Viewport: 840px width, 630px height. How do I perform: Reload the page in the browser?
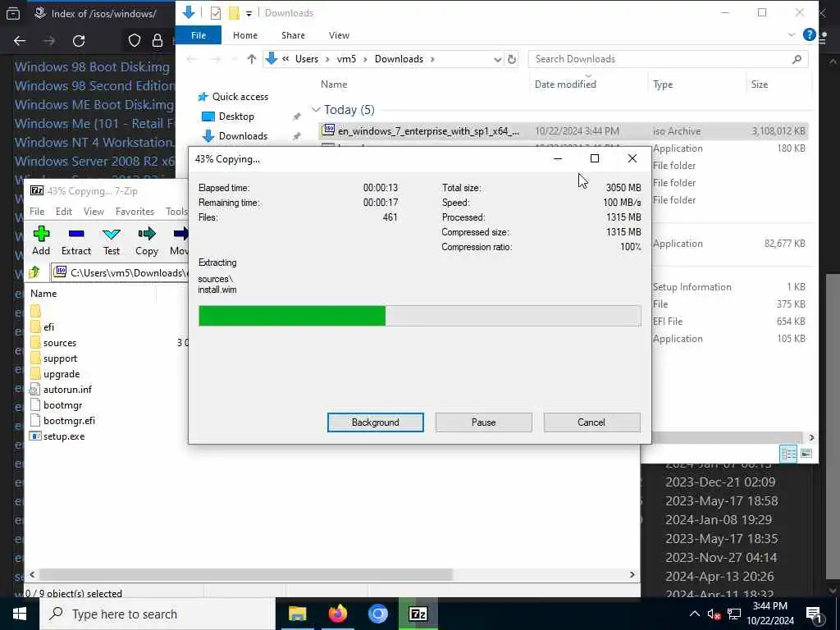click(x=79, y=41)
